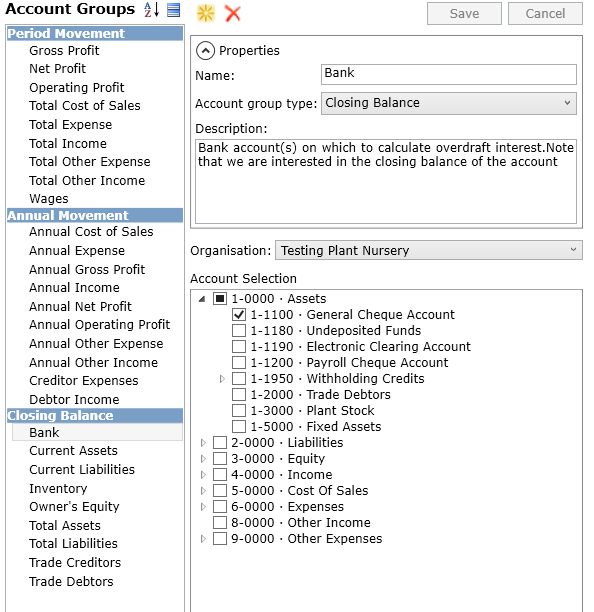Expand the 2-0000 Liabilities node
This screenshot has height=612, width=594.
(203, 443)
